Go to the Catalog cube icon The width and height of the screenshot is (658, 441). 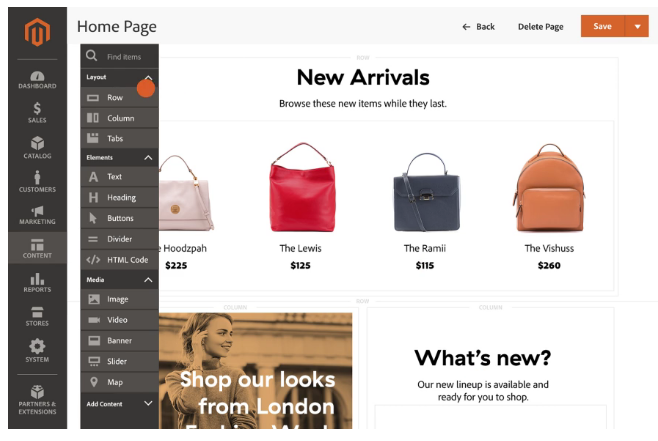(x=37, y=147)
